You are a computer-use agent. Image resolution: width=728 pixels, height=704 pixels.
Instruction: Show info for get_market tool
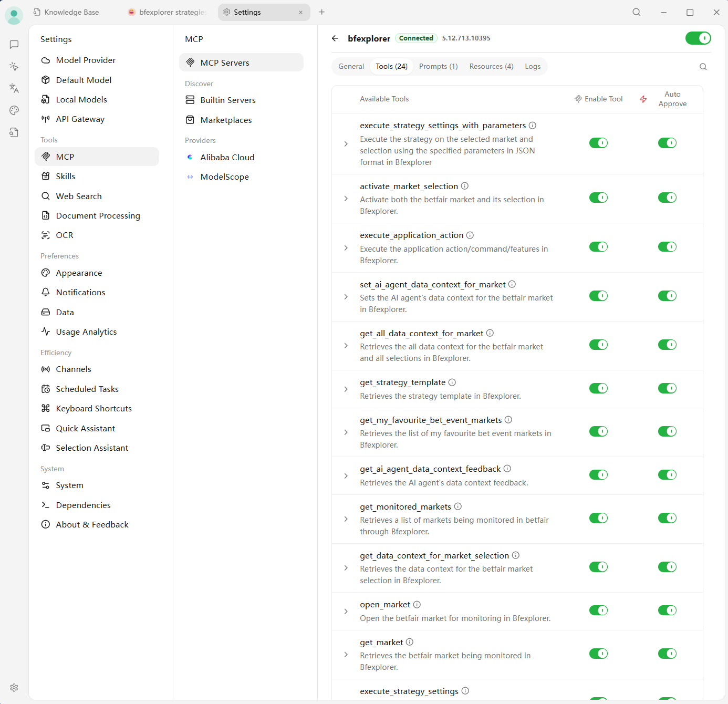[410, 642]
